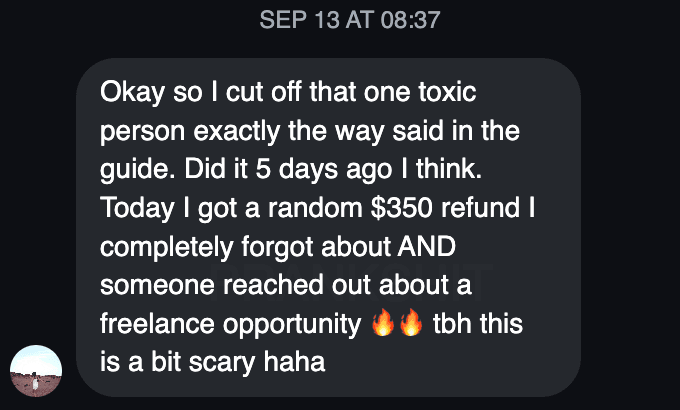This screenshot has width=680, height=410.
Task: Open the sender's round profile avatar
Action: click(x=36, y=371)
